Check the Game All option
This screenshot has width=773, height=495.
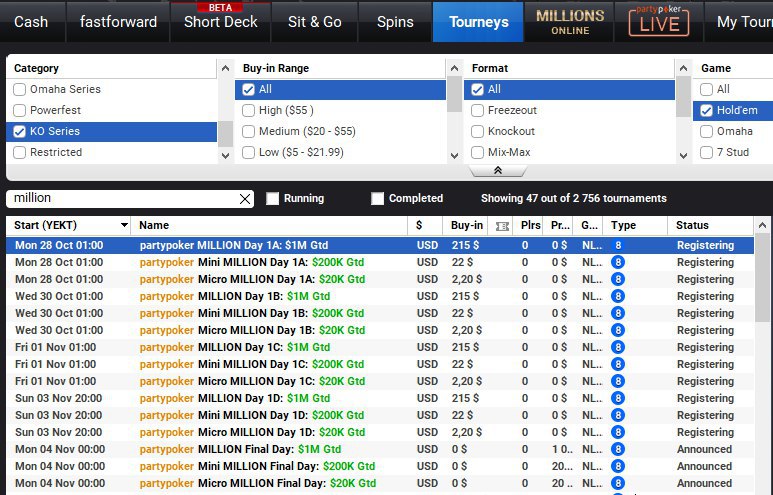(706, 89)
